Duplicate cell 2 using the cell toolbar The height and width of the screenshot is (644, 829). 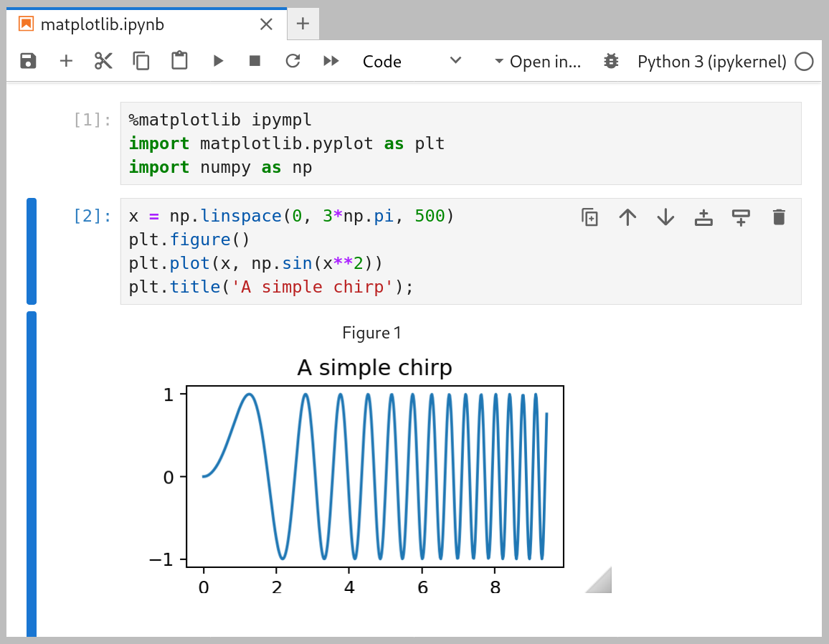[x=590, y=217]
